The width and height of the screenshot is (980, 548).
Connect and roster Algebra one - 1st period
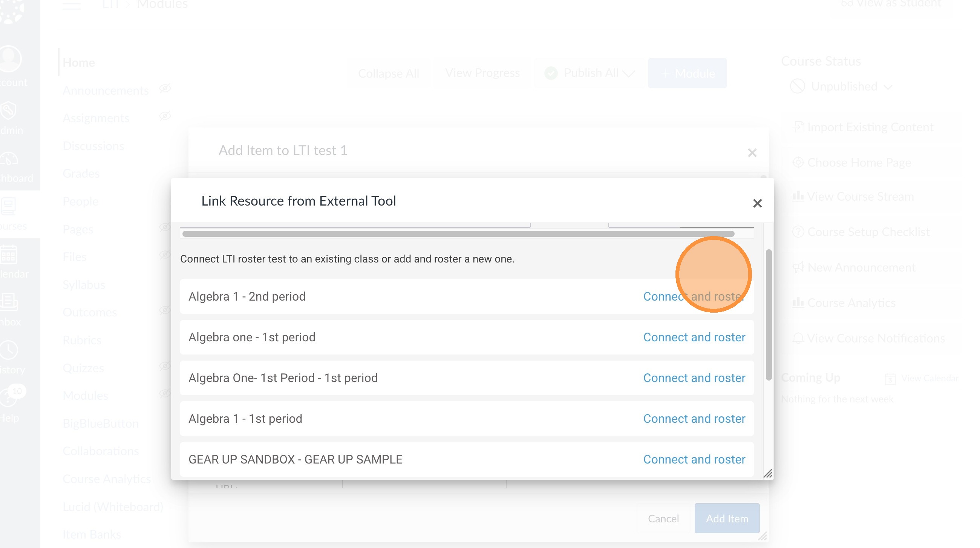[694, 337]
